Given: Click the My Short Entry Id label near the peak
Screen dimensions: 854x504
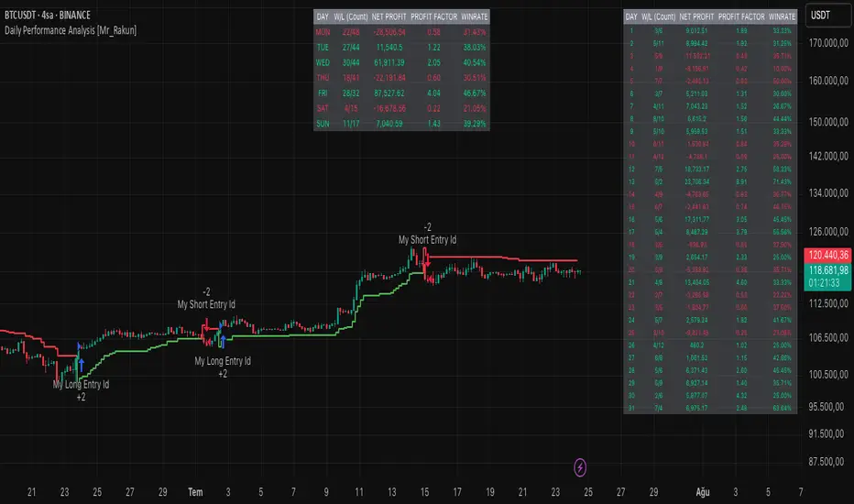Looking at the screenshot, I should click(x=427, y=240).
